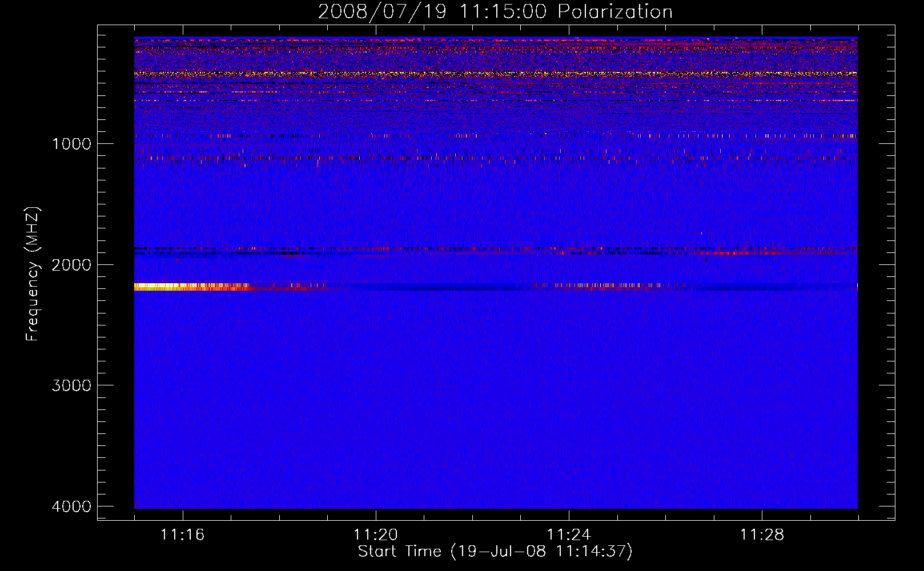
Task: Click the 11:16 time tick label
Action: point(183,534)
